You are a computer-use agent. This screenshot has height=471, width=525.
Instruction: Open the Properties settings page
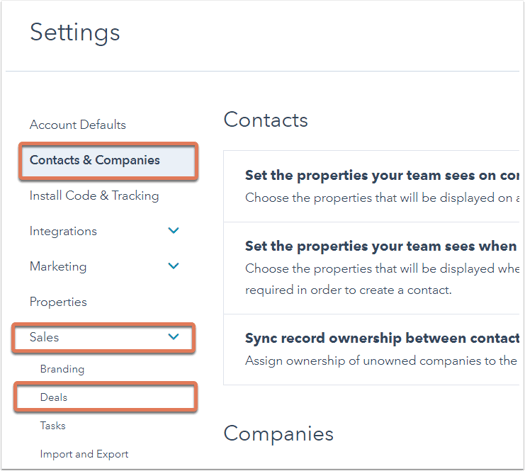click(58, 302)
